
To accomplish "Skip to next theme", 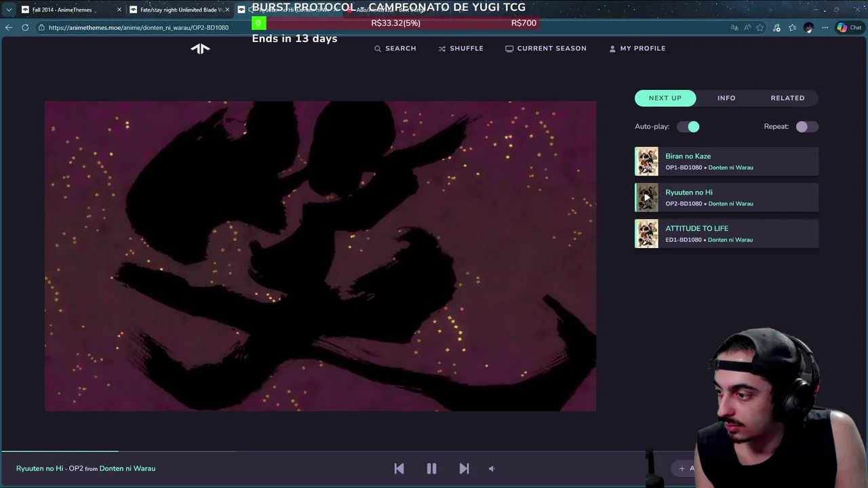I will point(464,468).
